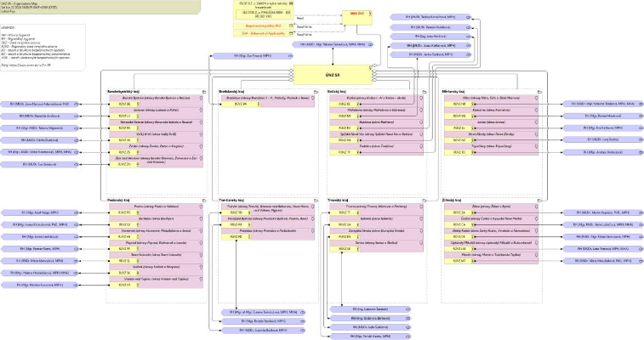Image resolution: width=644 pixels, height=340 pixels.
Task: Select the RÚVZ TN node
Action: (x=237, y=212)
